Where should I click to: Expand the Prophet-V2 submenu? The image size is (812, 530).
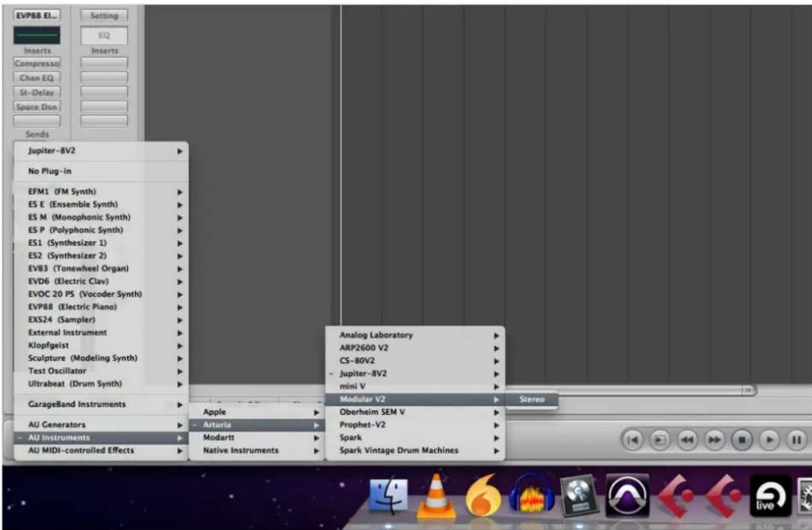416,424
